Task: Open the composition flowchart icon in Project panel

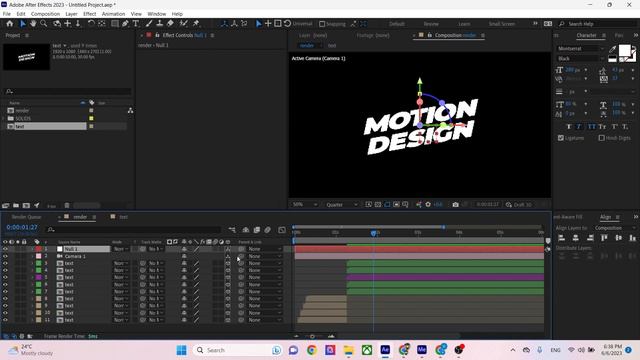Action: (130, 111)
